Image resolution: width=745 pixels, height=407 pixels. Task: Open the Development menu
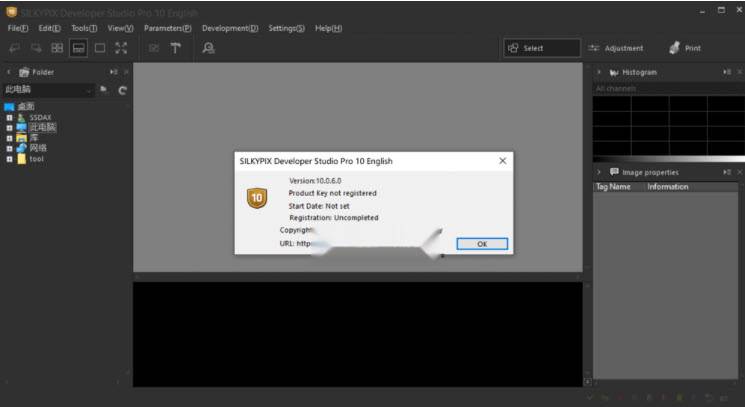pyautogui.click(x=229, y=28)
